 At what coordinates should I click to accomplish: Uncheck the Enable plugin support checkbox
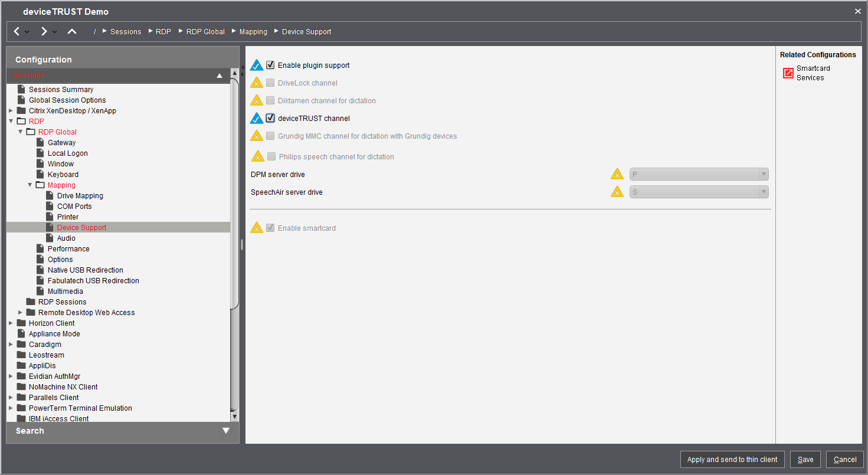pos(270,65)
